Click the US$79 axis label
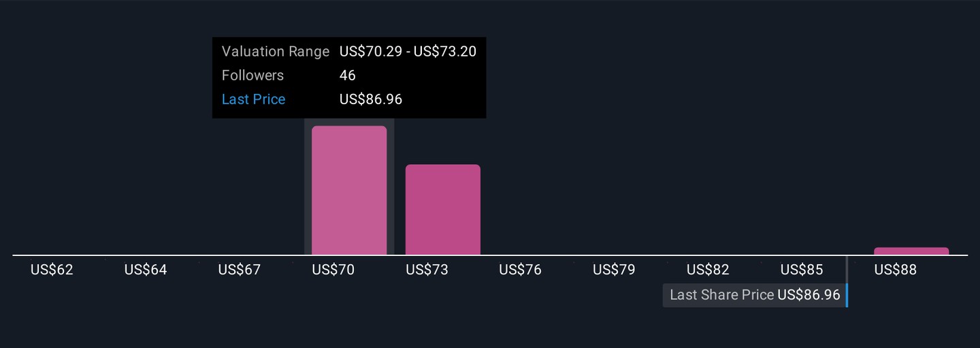The height and width of the screenshot is (348, 980). (x=614, y=270)
